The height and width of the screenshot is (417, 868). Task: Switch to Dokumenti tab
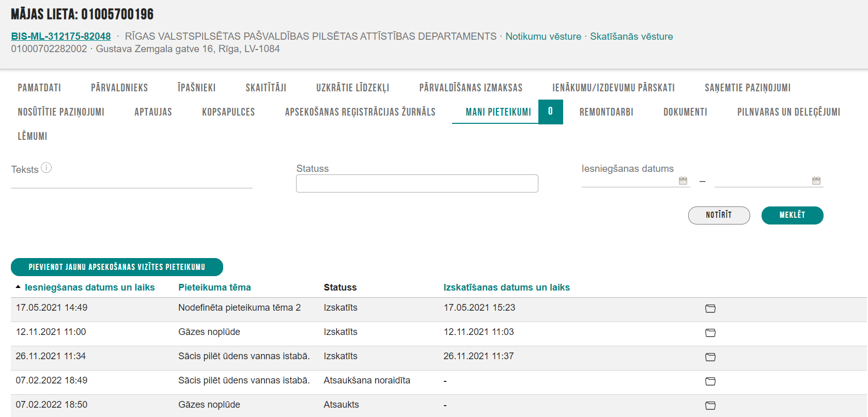pyautogui.click(x=685, y=112)
